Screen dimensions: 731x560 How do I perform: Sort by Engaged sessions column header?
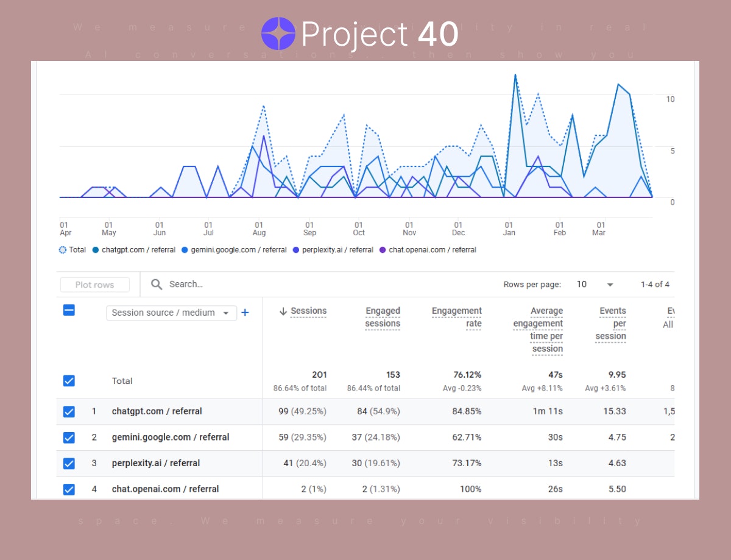383,317
